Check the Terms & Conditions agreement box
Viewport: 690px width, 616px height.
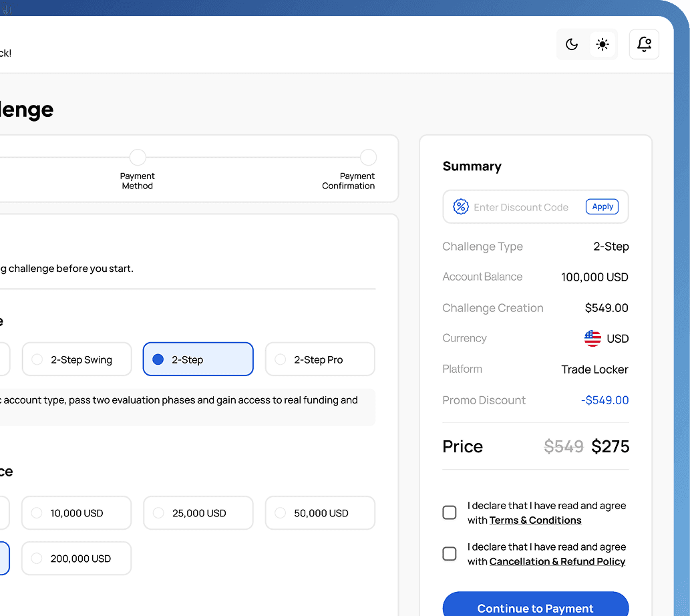point(450,512)
